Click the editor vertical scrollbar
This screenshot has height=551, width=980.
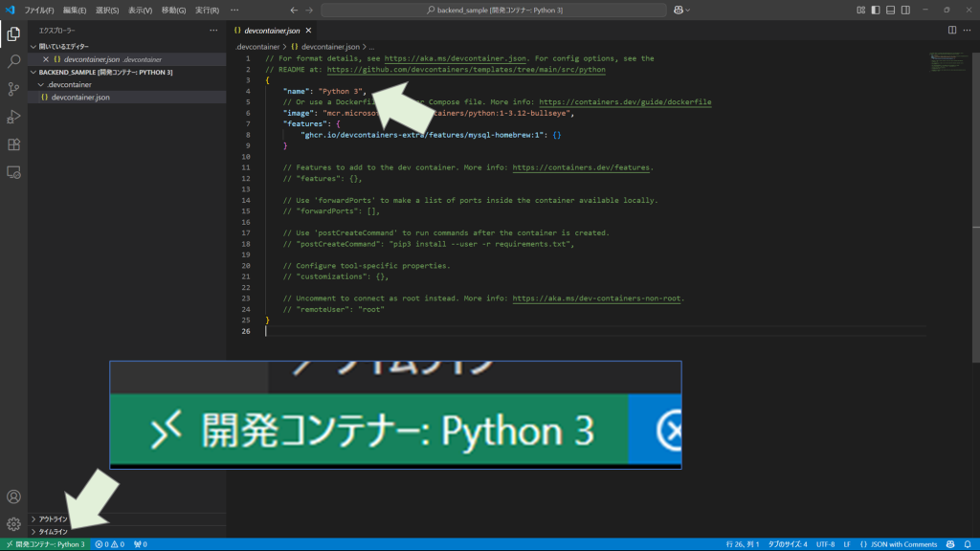pos(975,207)
